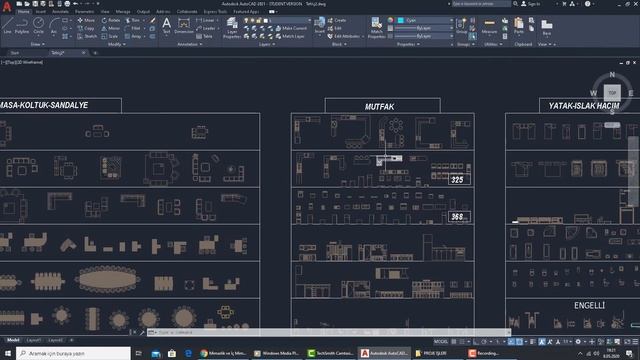640x360 pixels.
Task: Click the Measure tool
Action: coord(489,26)
